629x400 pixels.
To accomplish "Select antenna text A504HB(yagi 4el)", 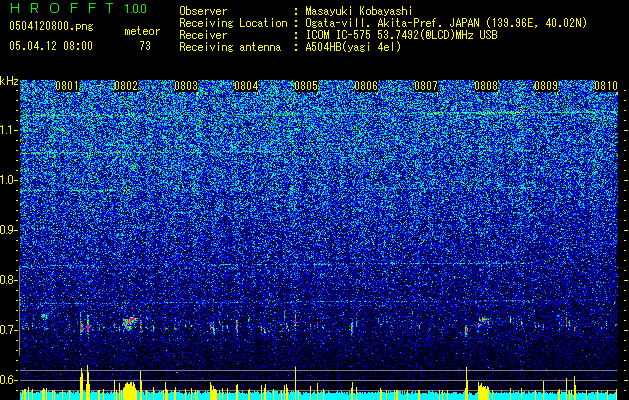I will click(353, 47).
